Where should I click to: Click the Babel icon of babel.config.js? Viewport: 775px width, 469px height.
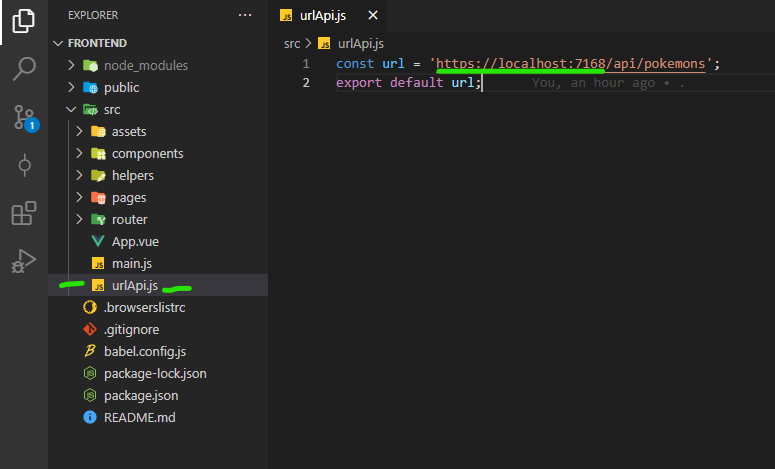click(x=90, y=351)
